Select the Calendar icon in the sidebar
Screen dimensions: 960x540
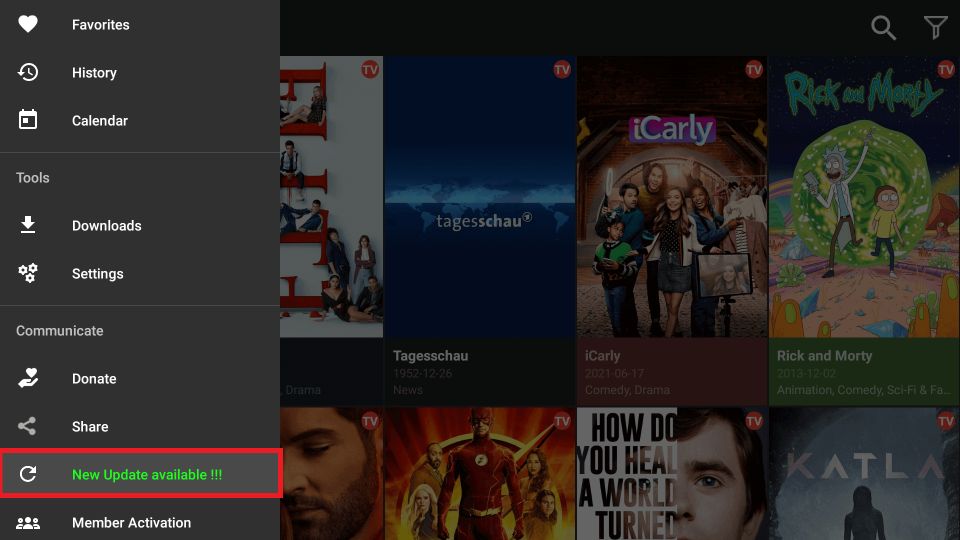point(28,120)
